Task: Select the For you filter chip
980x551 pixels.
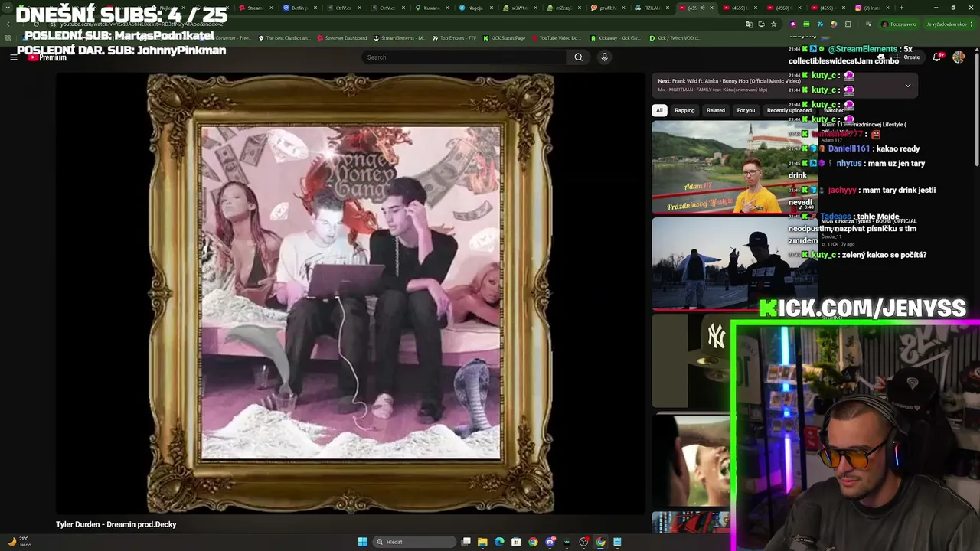Action: pyautogui.click(x=746, y=110)
